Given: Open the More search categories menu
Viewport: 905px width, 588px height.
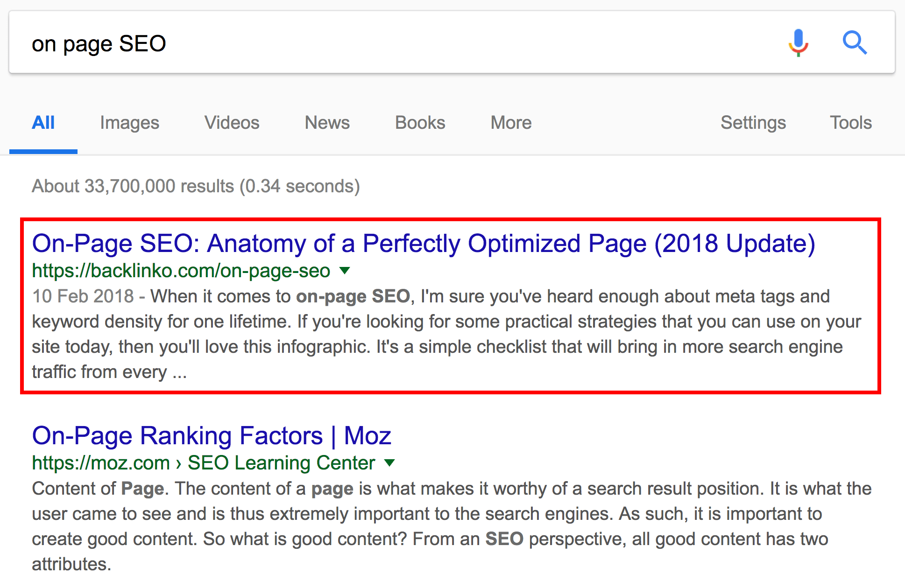Looking at the screenshot, I should 511,123.
